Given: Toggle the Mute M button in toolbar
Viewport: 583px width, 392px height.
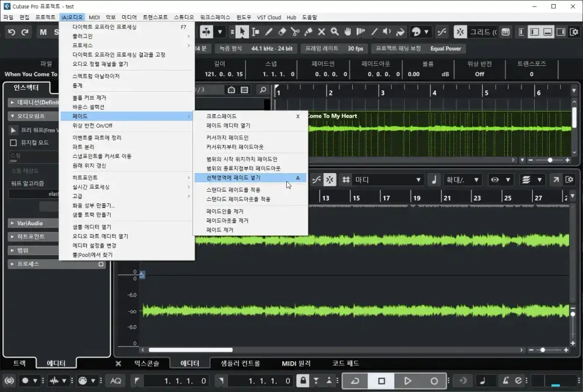Looking at the screenshot, I should tap(43, 32).
